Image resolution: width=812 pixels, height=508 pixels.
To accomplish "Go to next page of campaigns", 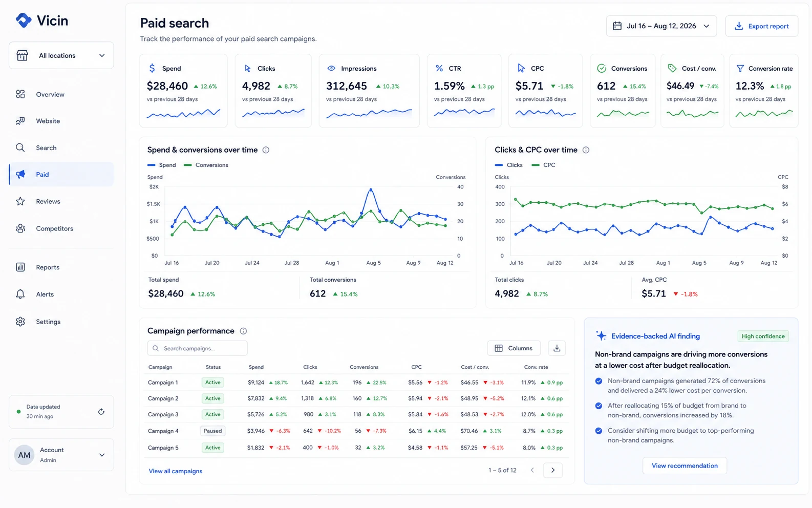I will 553,470.
